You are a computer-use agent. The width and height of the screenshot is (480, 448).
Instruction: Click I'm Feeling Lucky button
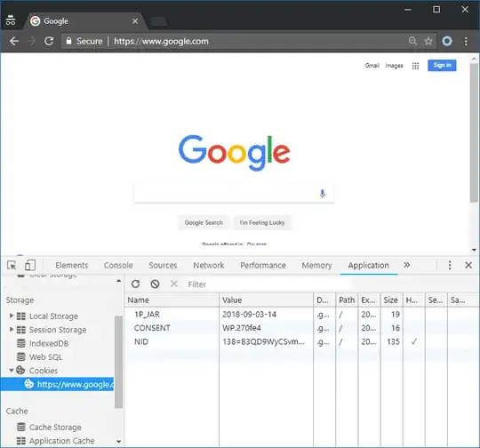(x=262, y=222)
